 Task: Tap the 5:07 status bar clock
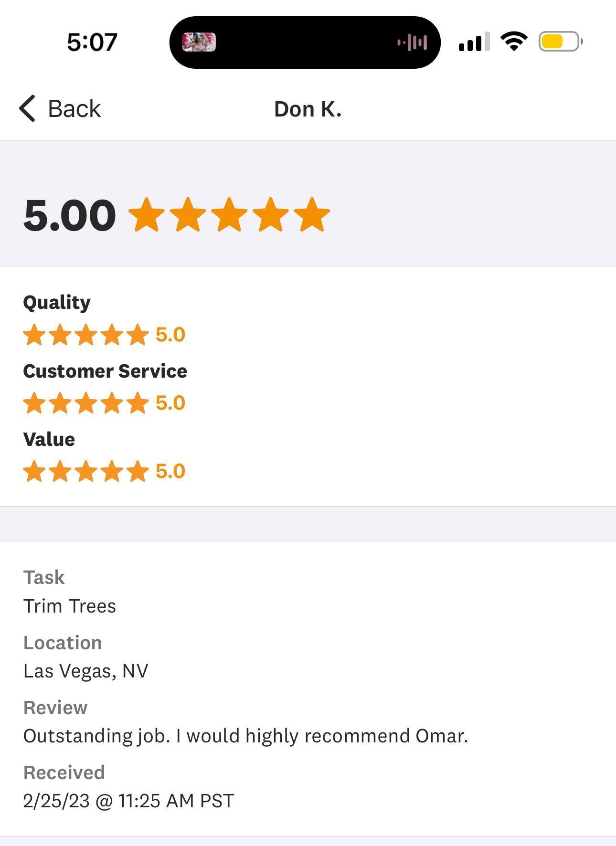coord(92,42)
